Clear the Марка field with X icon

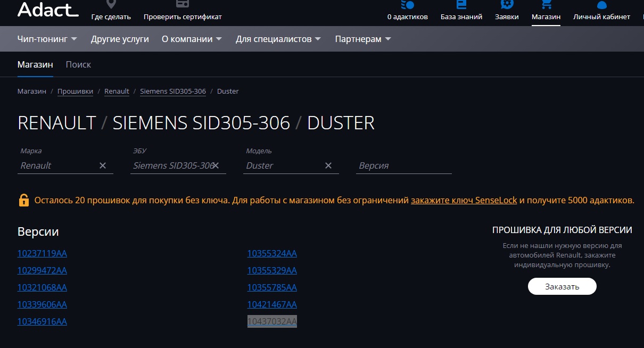pos(103,165)
